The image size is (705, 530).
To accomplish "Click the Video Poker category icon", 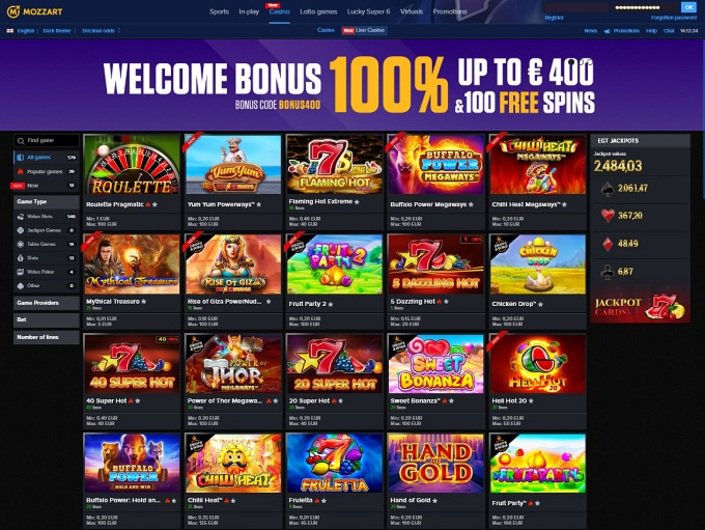I will (20, 272).
